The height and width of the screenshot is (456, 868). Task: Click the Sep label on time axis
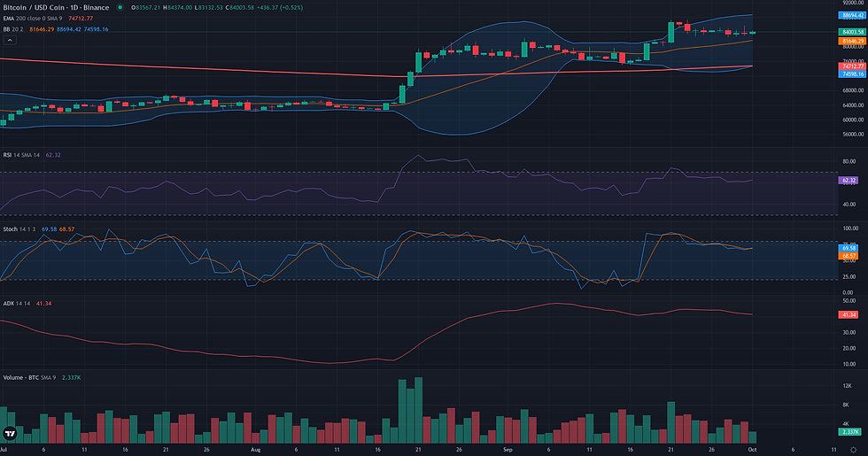[508, 450]
